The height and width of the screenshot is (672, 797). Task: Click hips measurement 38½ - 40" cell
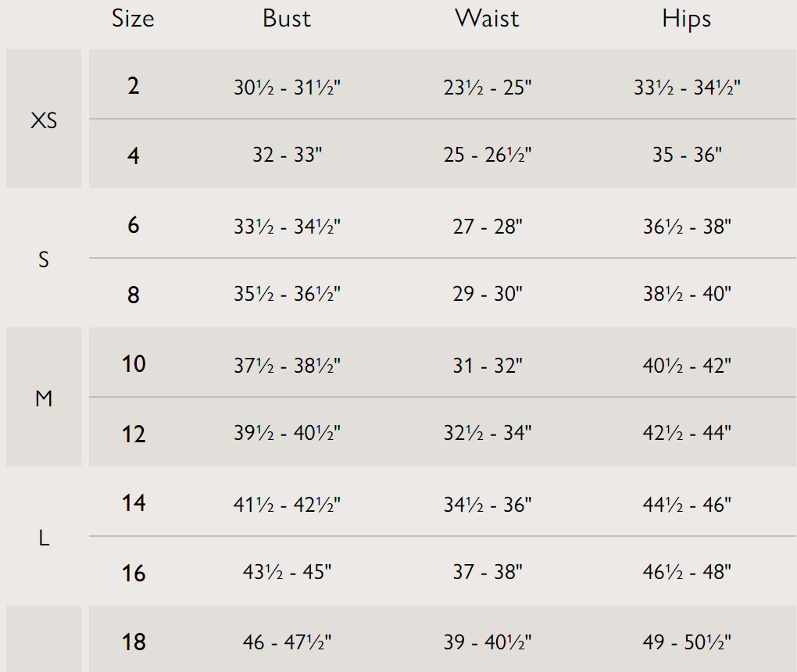[x=687, y=295]
